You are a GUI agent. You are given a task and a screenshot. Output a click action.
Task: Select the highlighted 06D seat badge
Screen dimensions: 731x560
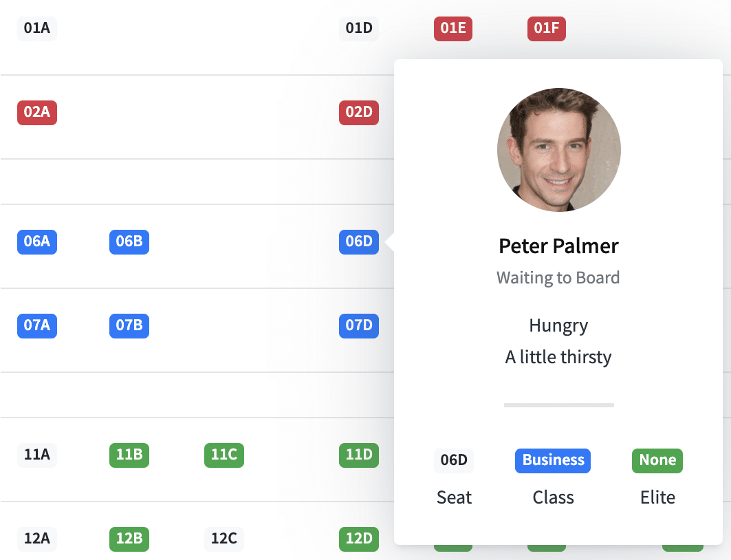click(x=359, y=241)
